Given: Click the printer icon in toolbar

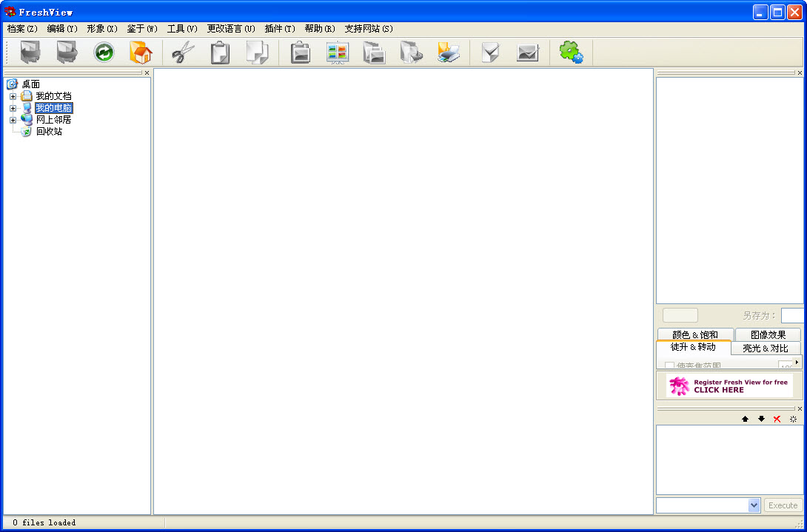Looking at the screenshot, I should (448, 53).
